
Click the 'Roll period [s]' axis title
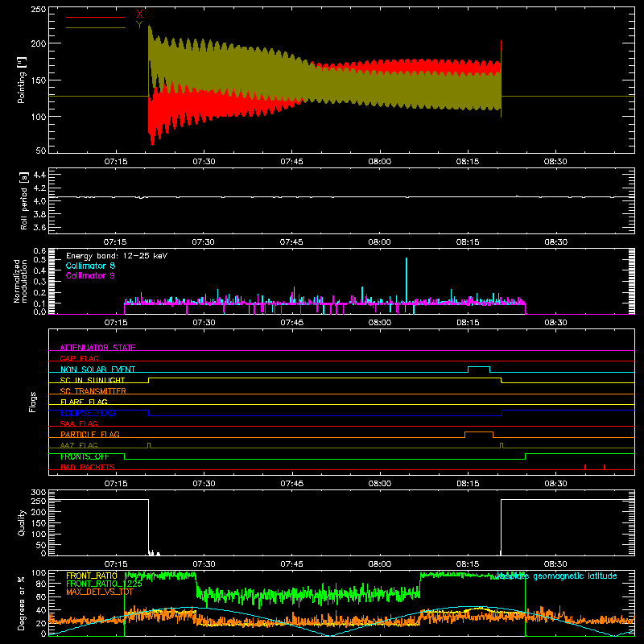(x=24, y=200)
